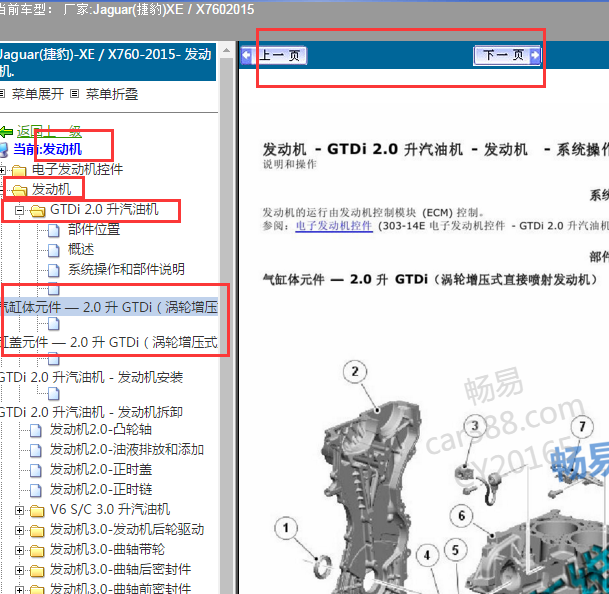Click green back arrow icon beside 返回上一级

(x=6, y=132)
